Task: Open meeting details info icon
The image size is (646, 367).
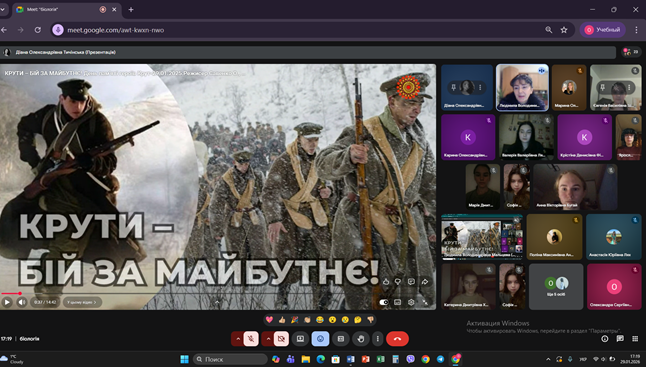Action: click(604, 339)
